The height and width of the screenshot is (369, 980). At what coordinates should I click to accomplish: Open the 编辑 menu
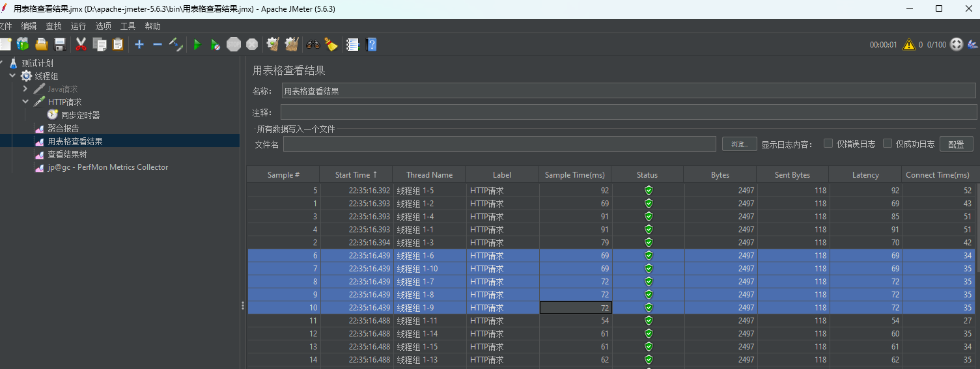29,26
